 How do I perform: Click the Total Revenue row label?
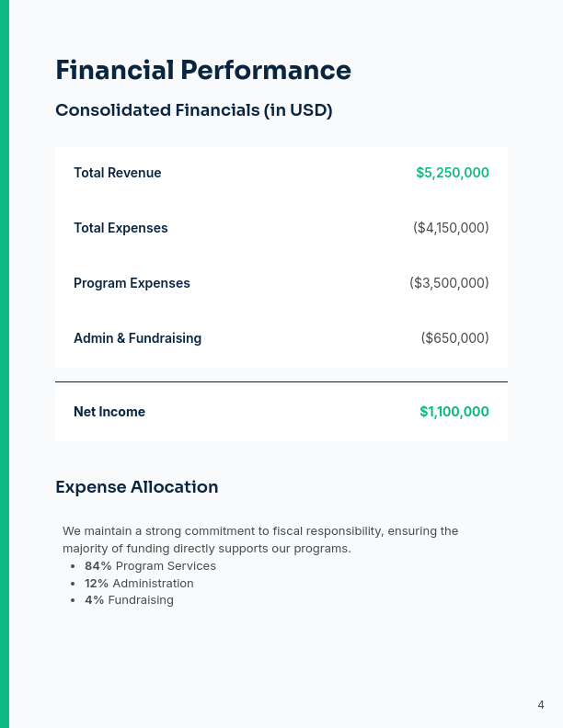[x=117, y=173]
